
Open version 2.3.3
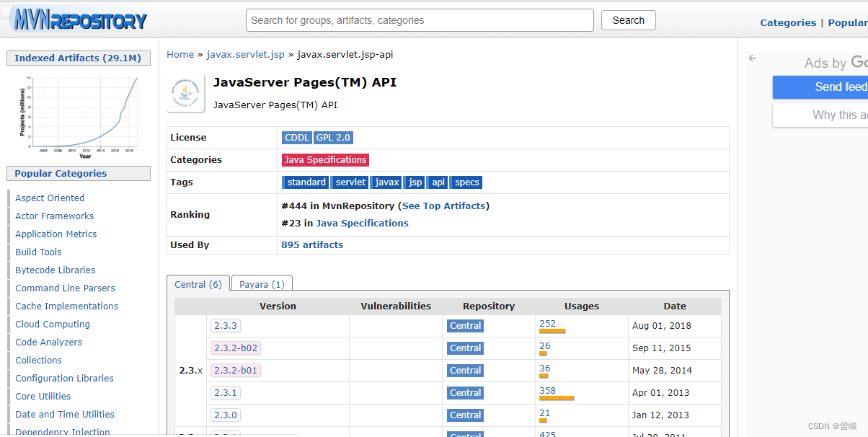[x=226, y=326]
